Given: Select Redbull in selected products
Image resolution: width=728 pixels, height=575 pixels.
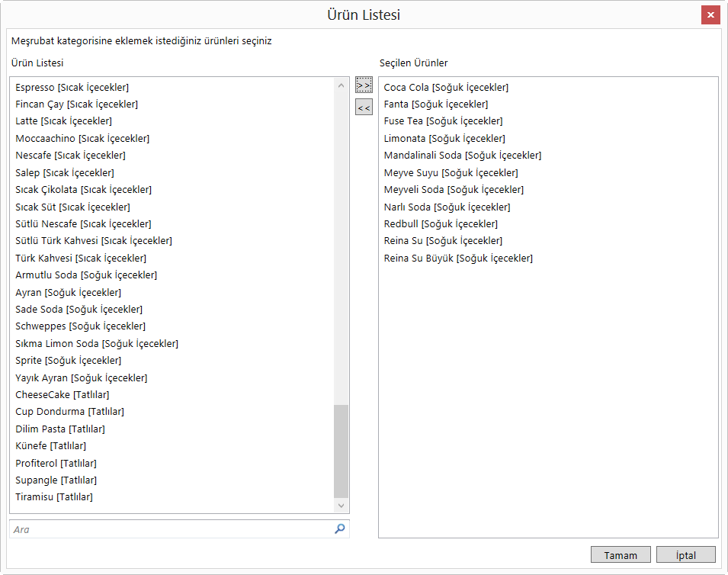Looking at the screenshot, I should (441, 224).
